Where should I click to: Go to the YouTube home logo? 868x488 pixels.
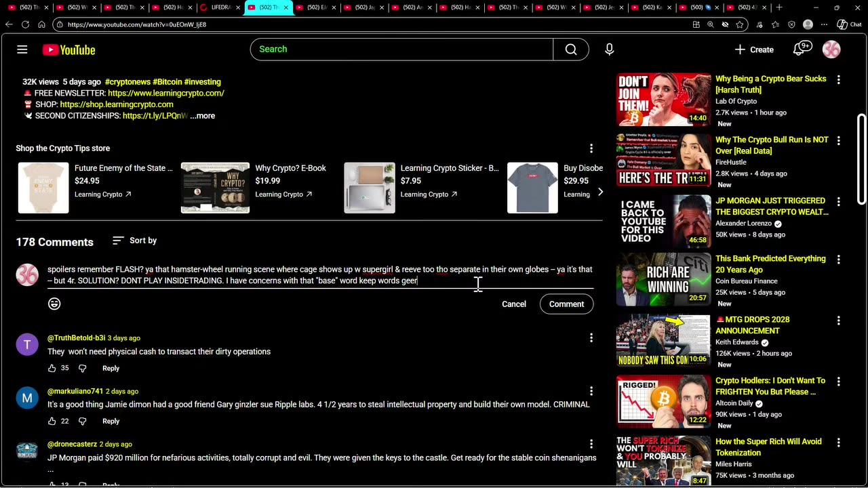68,49
